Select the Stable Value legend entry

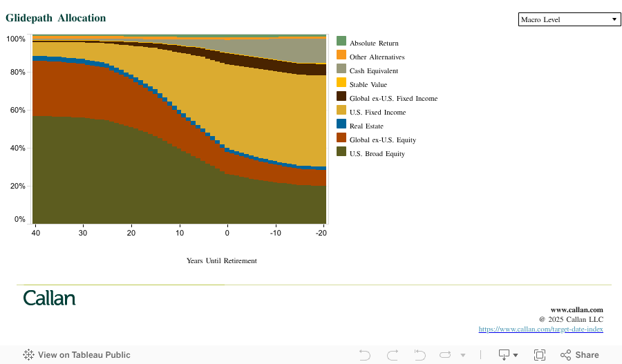point(368,85)
